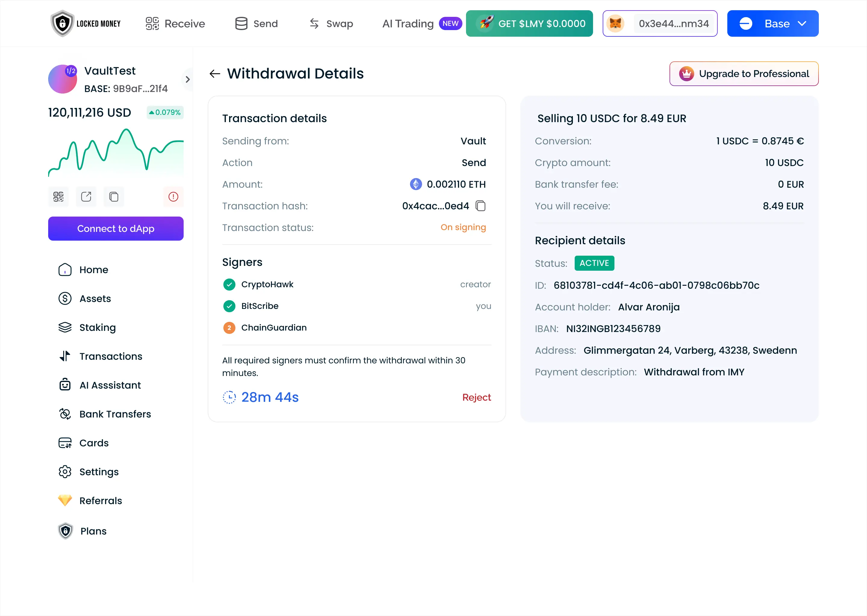This screenshot has height=616, width=867.
Task: Reject the pending withdrawal
Action: coord(476,397)
